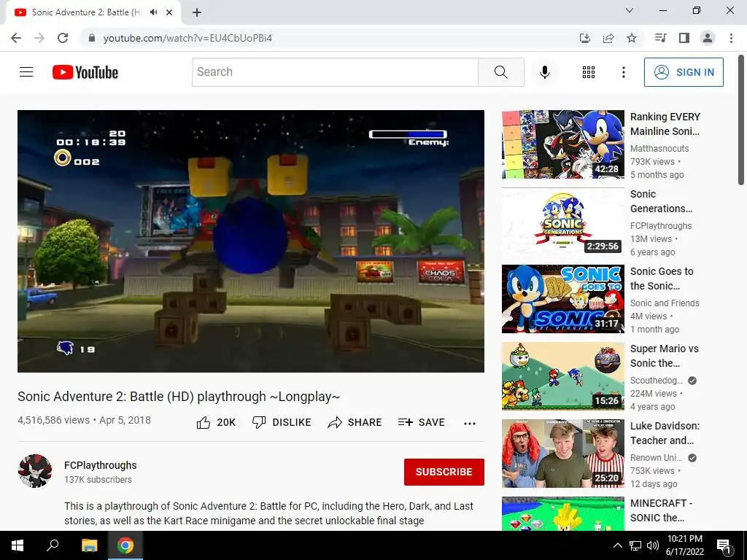This screenshot has width=747, height=560.
Task: Open Super Mario vs Sonic thumbnail
Action: [x=562, y=376]
